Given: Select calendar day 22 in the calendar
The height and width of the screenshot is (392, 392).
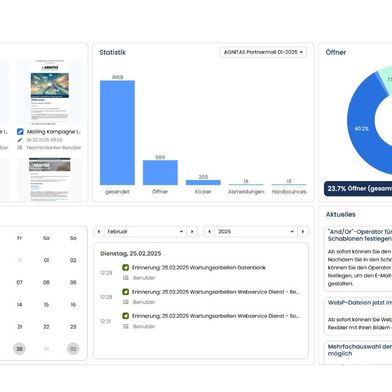Looking at the screenshot, I should click(46, 327).
